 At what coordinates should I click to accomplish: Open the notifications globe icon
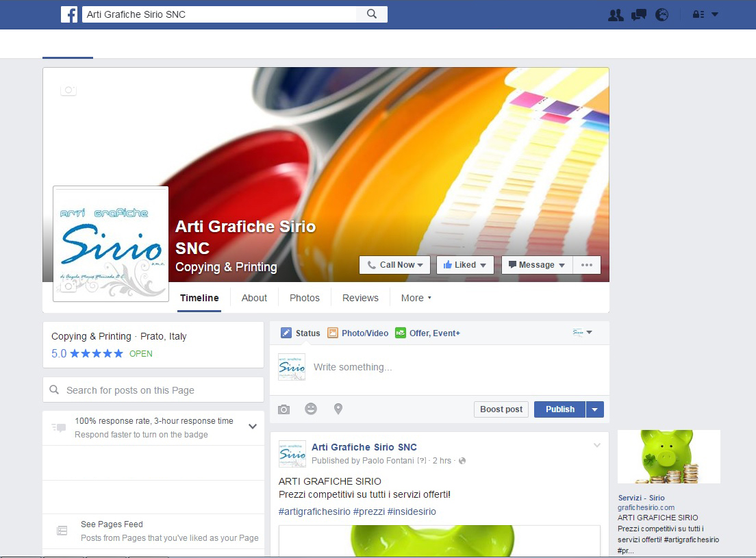661,14
